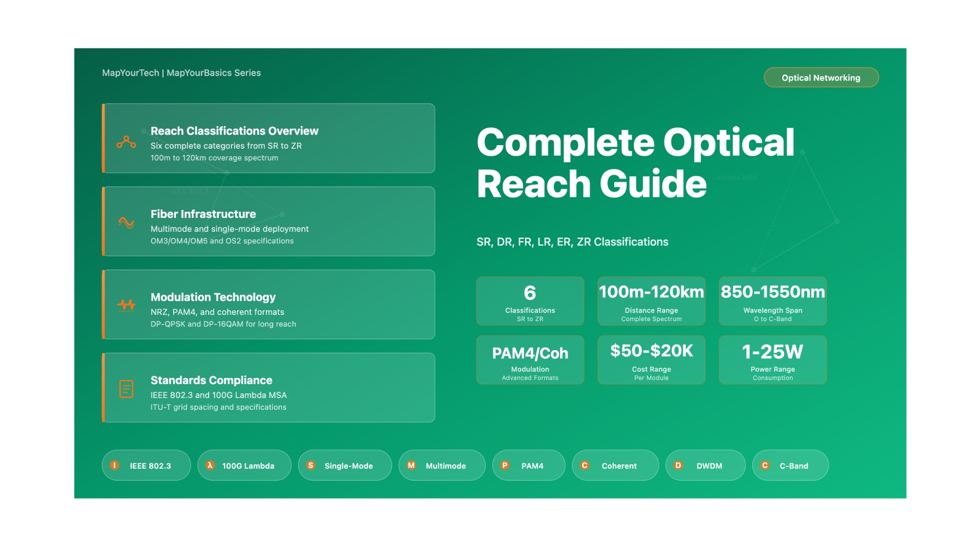
Task: Select the PAM4 tag pill
Action: 528,465
